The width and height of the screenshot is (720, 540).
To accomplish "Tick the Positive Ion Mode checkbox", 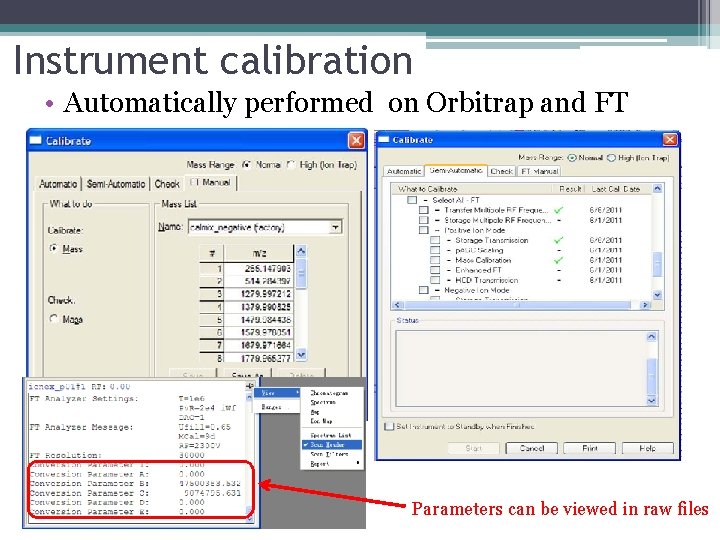I will pos(423,230).
